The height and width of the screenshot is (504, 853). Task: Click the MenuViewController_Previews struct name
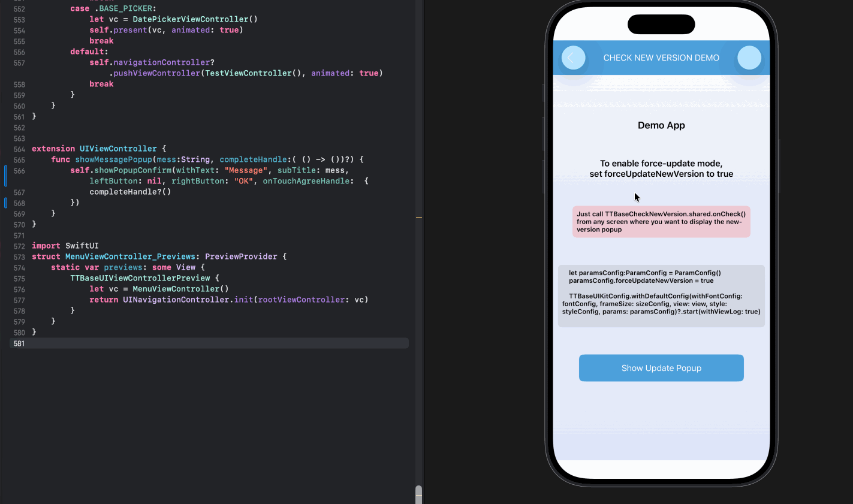point(130,256)
